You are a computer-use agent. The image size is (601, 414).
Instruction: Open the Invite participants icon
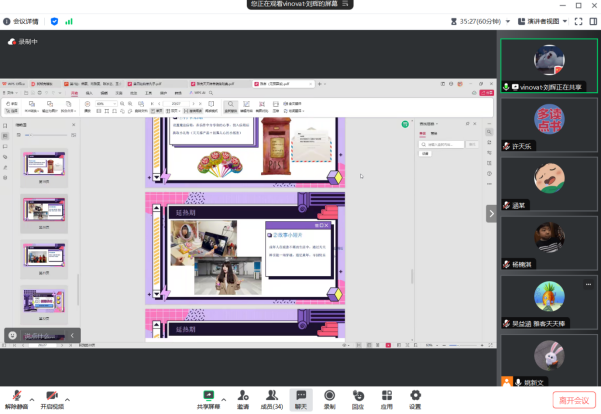point(242,396)
